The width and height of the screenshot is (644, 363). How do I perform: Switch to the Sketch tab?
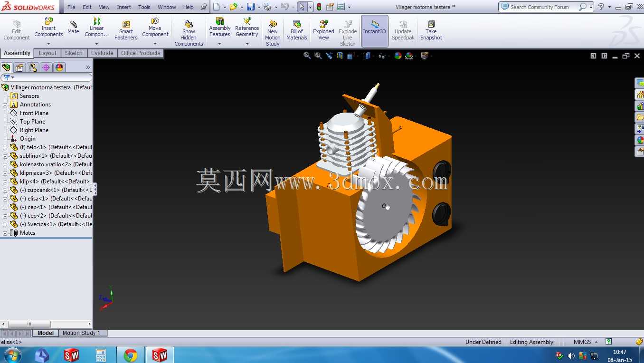tap(74, 53)
